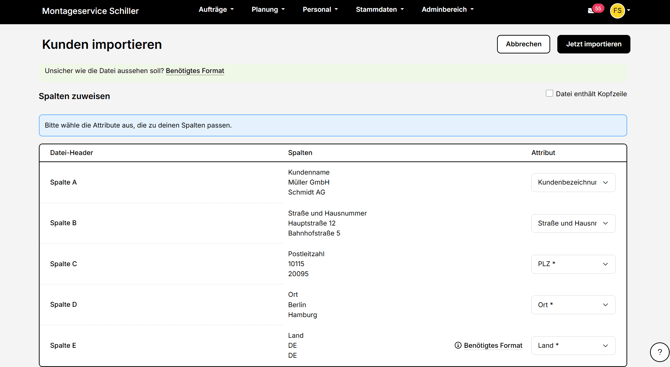The image size is (670, 367).
Task: Open the Aufträge menu
Action: click(216, 9)
